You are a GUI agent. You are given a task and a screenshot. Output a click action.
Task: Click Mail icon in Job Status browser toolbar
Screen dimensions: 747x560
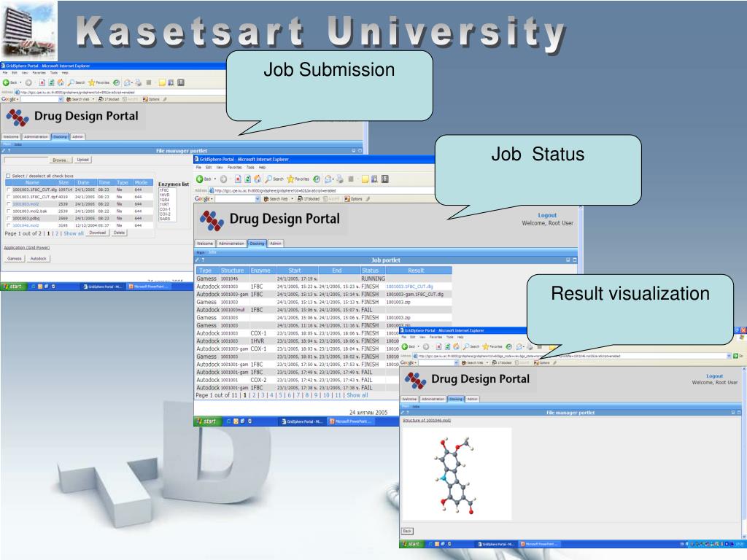[328, 179]
